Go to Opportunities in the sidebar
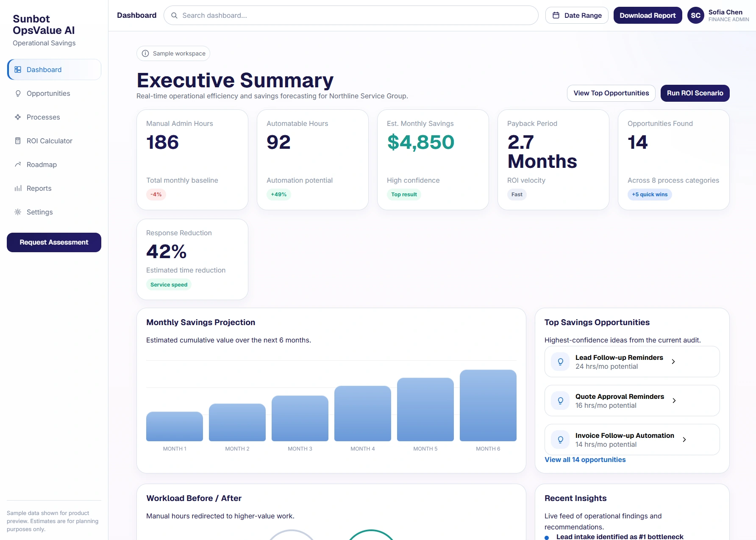756x540 pixels. point(54,93)
